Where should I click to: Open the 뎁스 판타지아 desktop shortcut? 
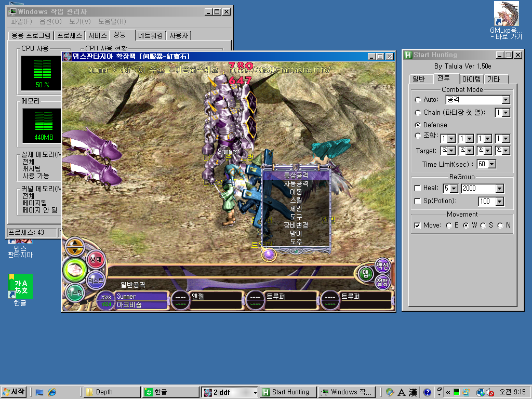point(20,249)
